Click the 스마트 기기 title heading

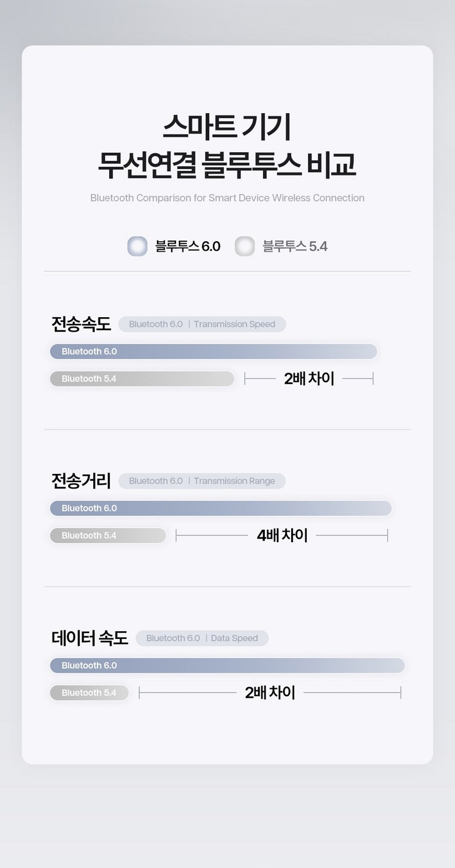tap(227, 127)
